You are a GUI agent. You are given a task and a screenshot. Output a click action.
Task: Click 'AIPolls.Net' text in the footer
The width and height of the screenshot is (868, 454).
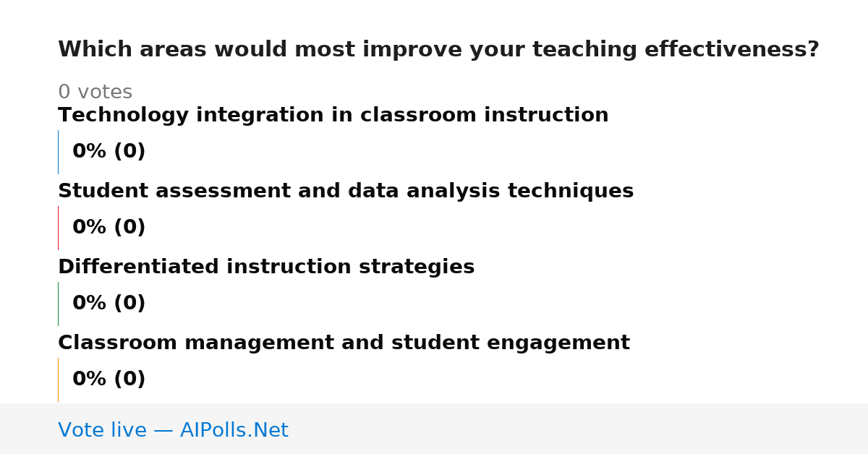point(234,430)
